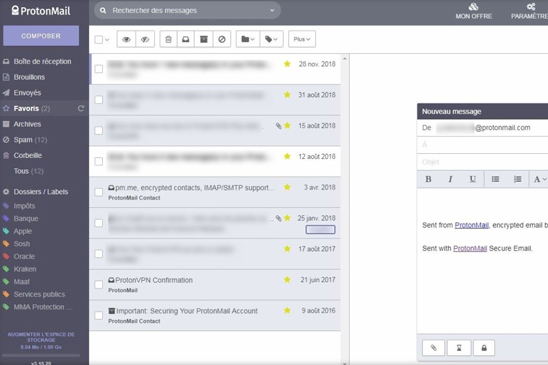Open the Archives folder
This screenshot has width=548, height=365.
(27, 124)
